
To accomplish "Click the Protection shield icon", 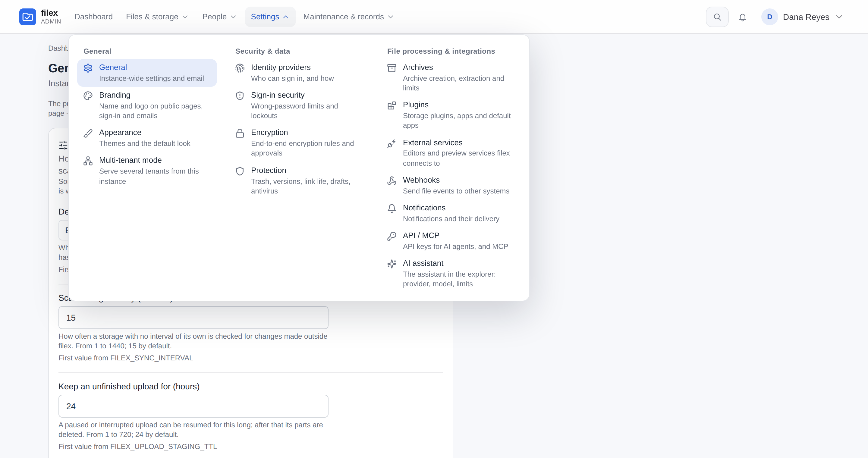I will (x=240, y=171).
